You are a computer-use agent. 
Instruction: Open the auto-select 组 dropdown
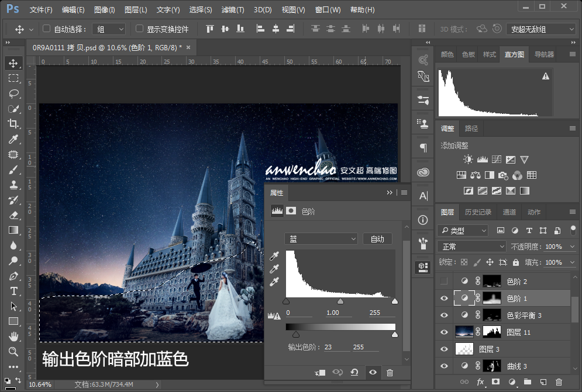(x=109, y=29)
